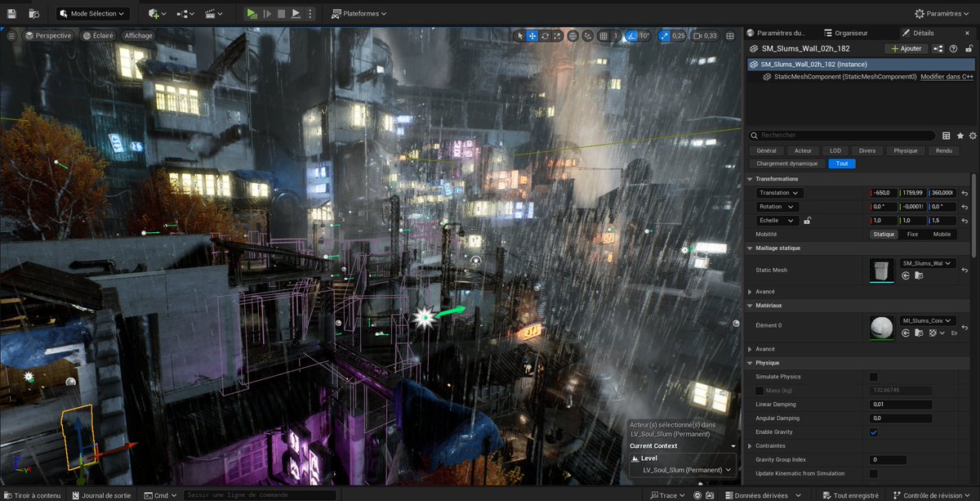The image size is (980, 501).
Task: Toggle scale snapping in viewport
Action: point(664,36)
